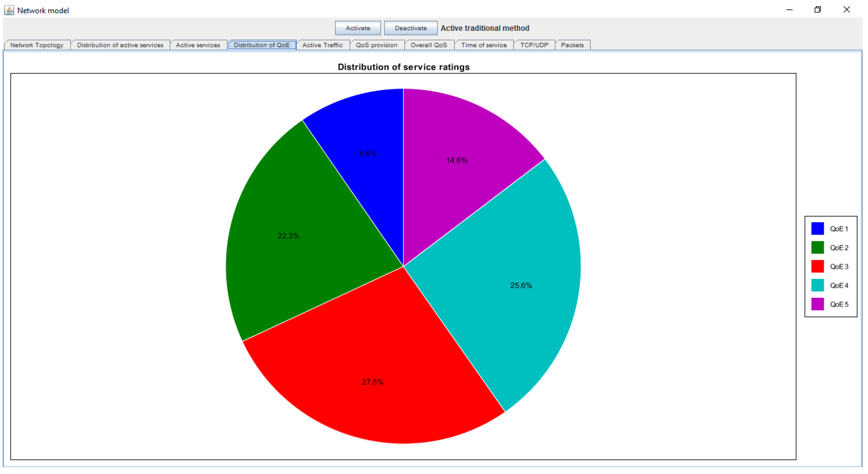The image size is (868, 474).
Task: Click the Java app icon in title bar
Action: point(9,10)
